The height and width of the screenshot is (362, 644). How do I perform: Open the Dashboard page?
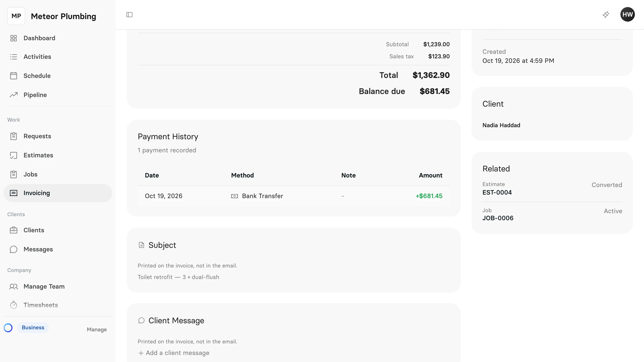click(58, 38)
